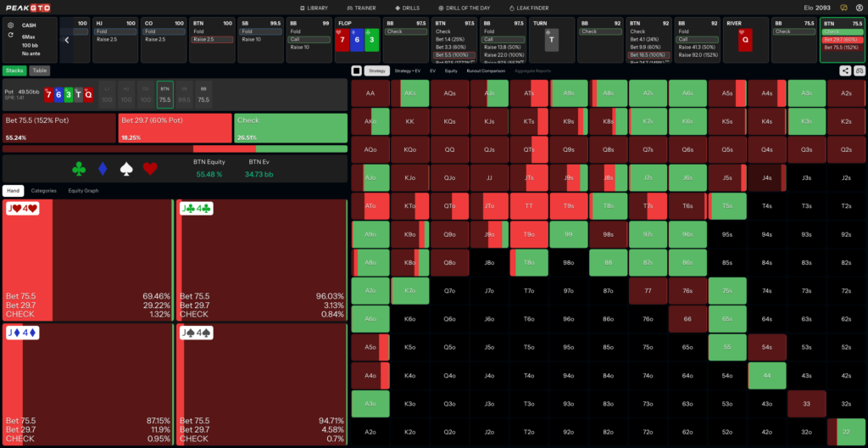Select the J4s cell in range grid

[766, 178]
